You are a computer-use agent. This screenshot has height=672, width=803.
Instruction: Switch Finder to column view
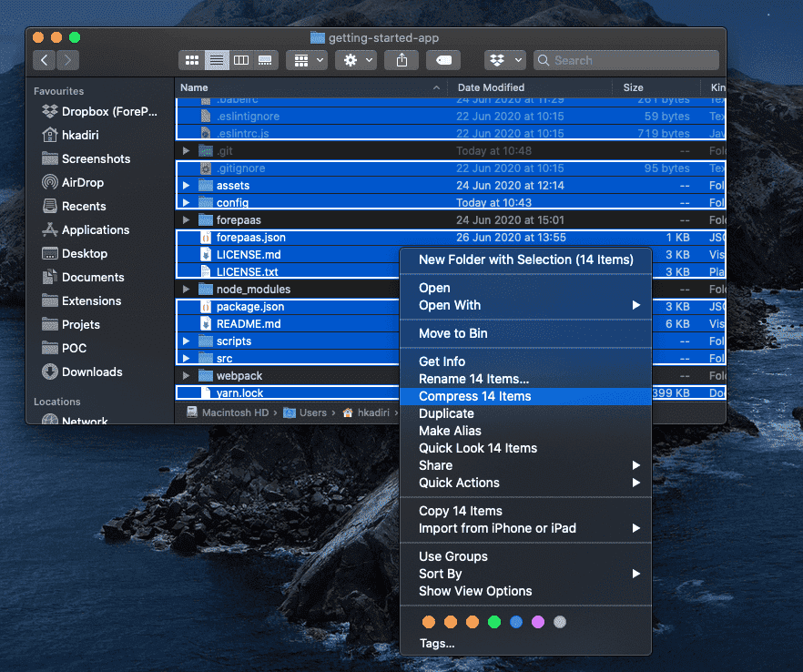241,60
